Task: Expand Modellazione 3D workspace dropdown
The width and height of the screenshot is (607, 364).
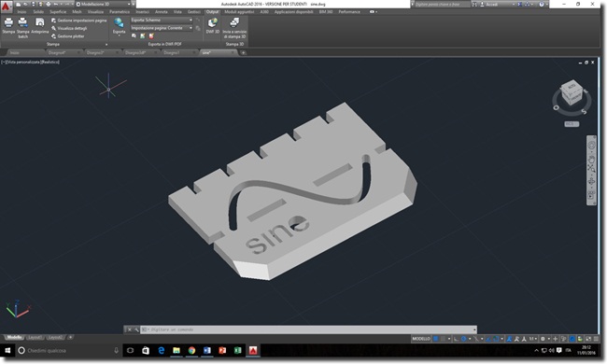Action: click(105, 5)
